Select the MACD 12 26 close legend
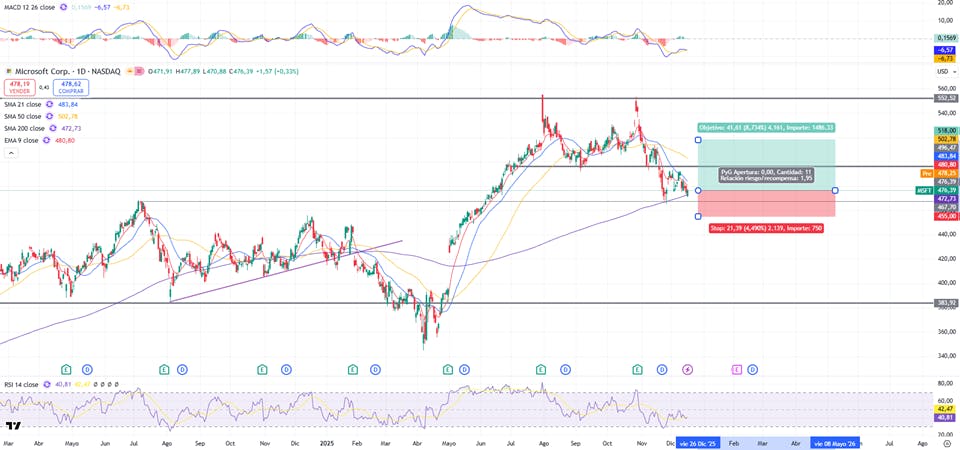The image size is (960, 450). pos(27,7)
